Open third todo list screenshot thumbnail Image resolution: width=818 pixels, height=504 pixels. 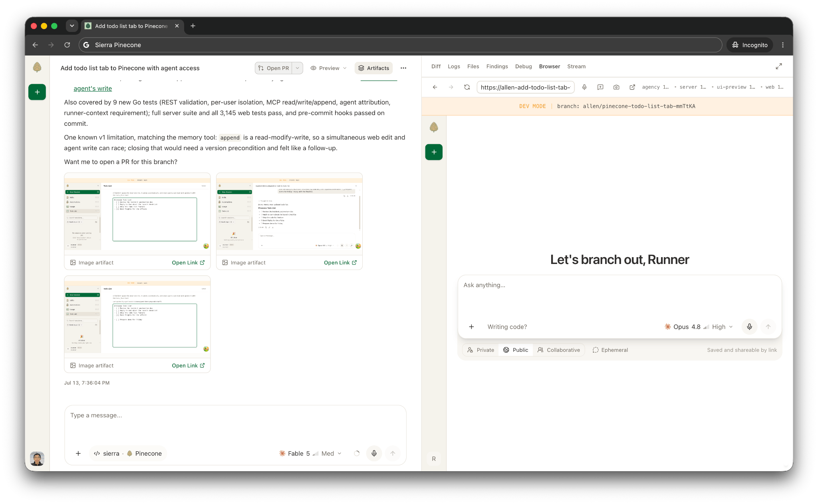click(x=137, y=316)
